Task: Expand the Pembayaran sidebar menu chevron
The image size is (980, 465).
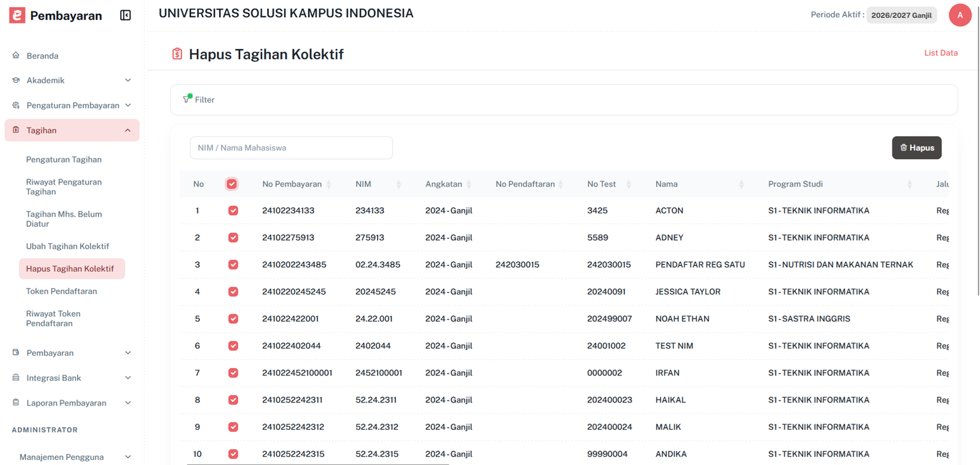Action: pyautogui.click(x=128, y=353)
